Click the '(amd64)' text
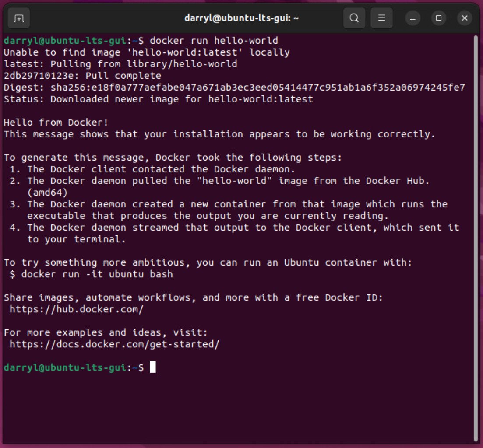The width and height of the screenshot is (483, 448). pyautogui.click(x=47, y=192)
